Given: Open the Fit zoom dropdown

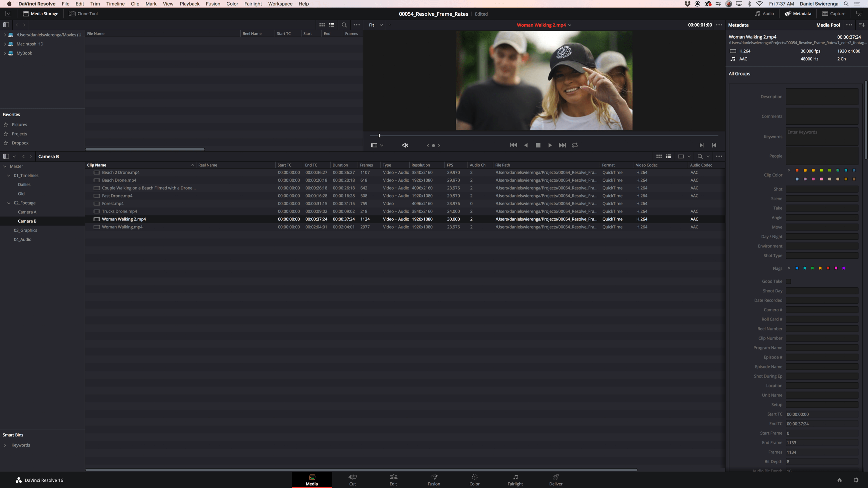Looking at the screenshot, I should (x=375, y=25).
